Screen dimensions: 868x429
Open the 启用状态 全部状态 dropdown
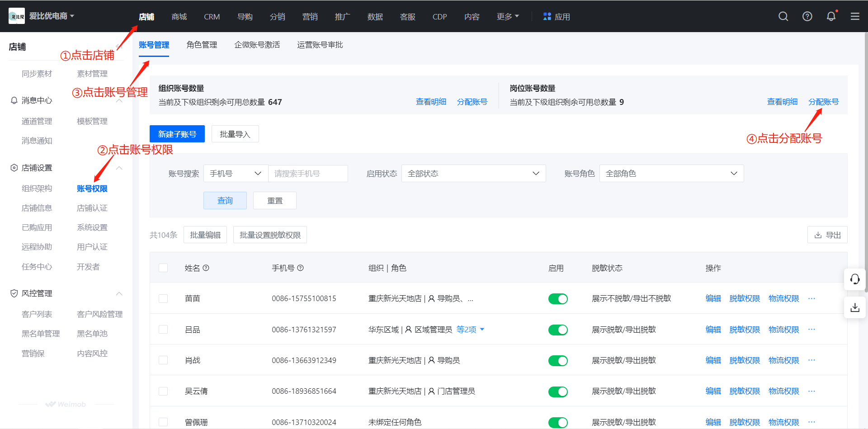(473, 174)
